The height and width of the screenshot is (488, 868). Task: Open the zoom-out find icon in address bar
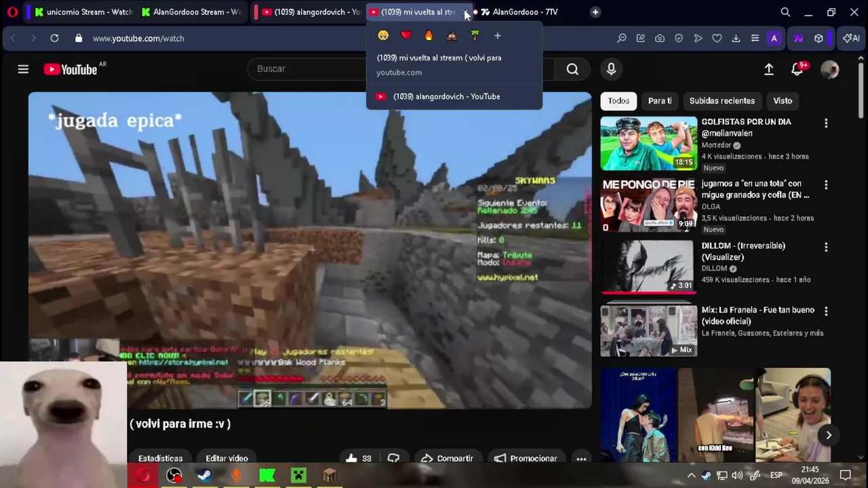tap(621, 39)
